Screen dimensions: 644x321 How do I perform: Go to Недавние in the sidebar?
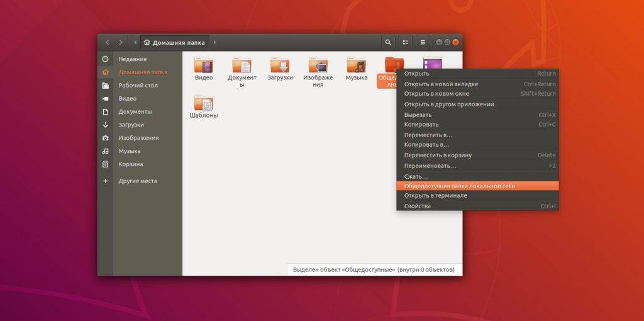(132, 59)
